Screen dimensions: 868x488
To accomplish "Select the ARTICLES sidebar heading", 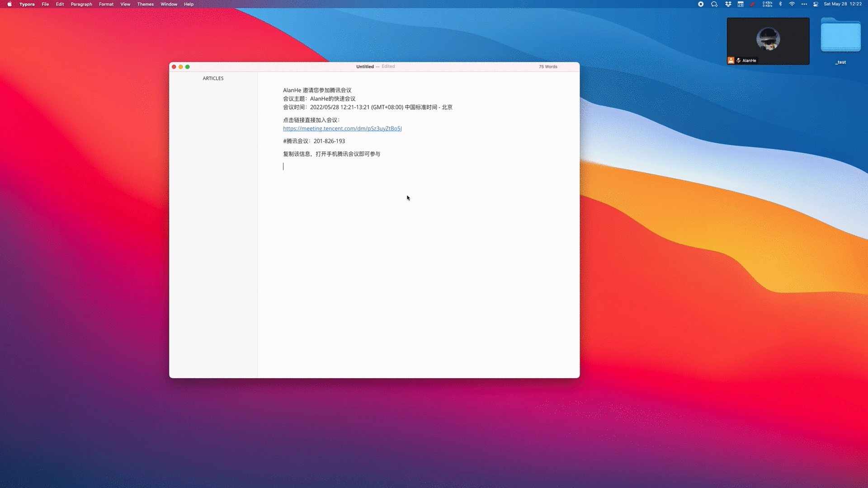I will pyautogui.click(x=213, y=79).
